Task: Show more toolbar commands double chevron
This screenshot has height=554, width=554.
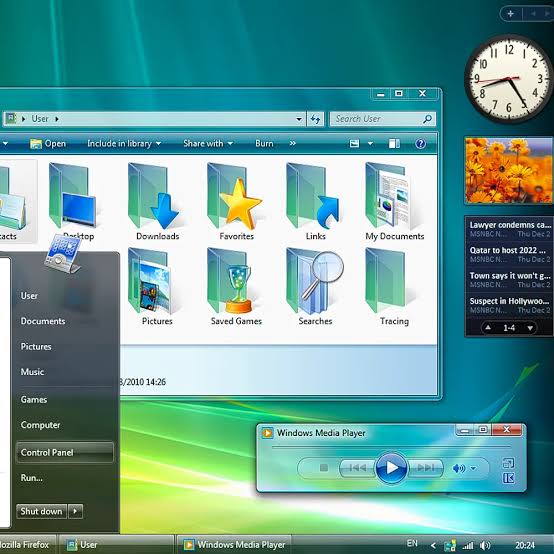Action: click(x=293, y=143)
